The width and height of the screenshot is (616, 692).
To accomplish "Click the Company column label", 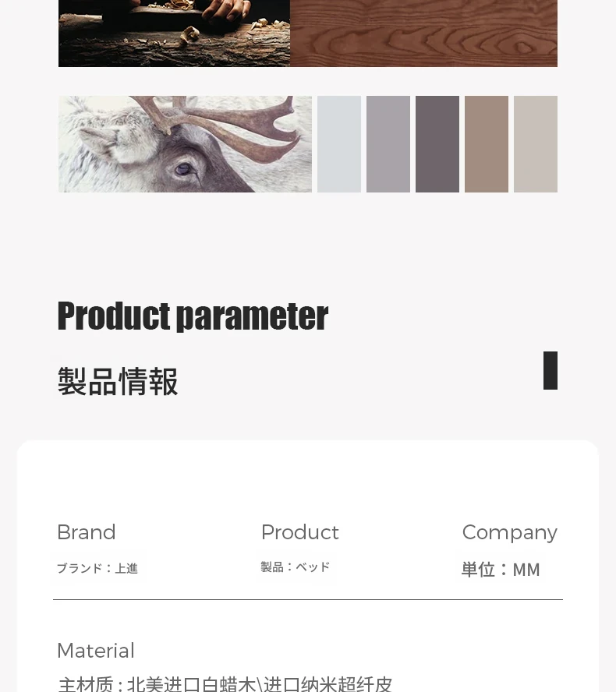I will point(510,533).
